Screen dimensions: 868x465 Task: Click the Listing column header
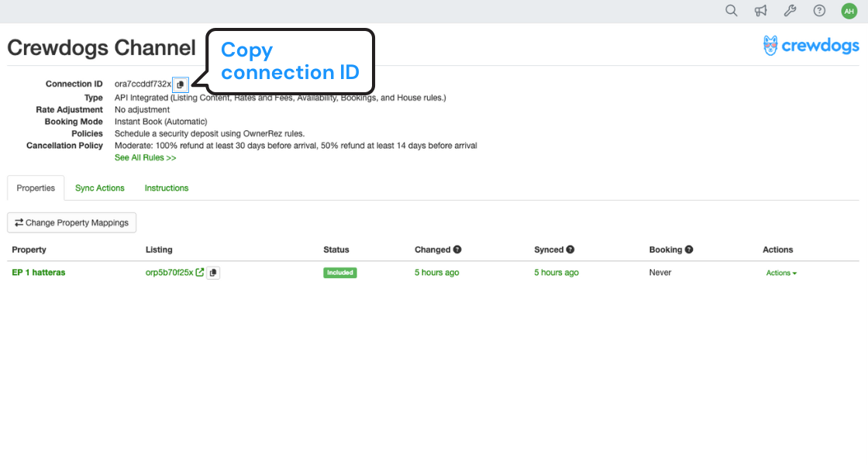coord(159,250)
